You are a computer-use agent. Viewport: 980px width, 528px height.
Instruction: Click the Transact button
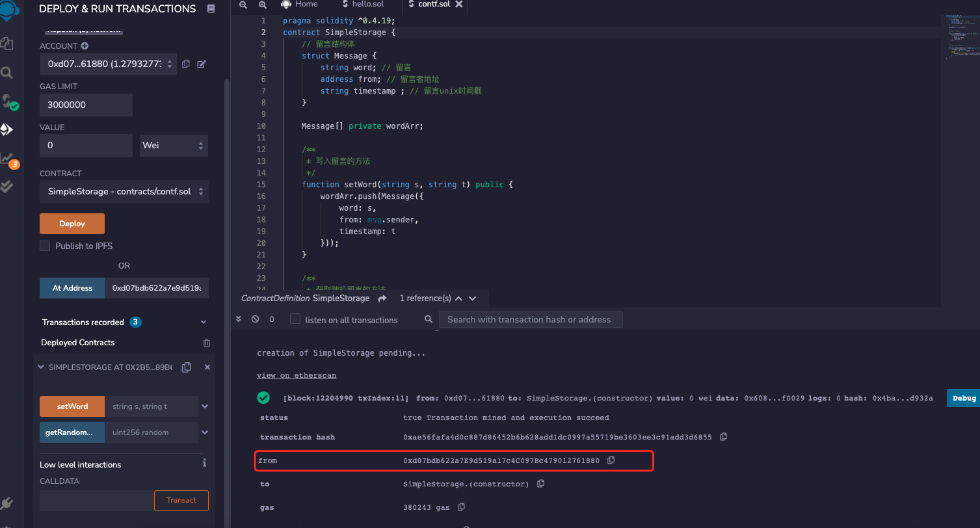(x=181, y=500)
